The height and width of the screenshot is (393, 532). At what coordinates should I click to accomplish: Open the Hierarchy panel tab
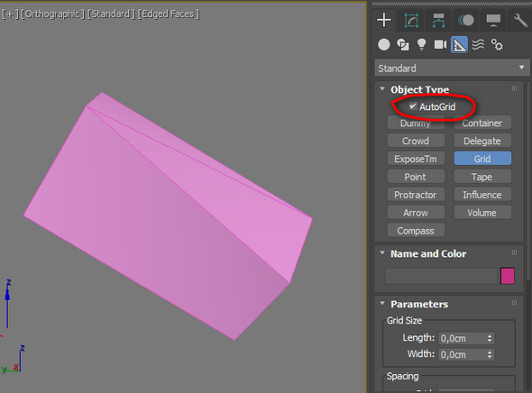pos(439,21)
